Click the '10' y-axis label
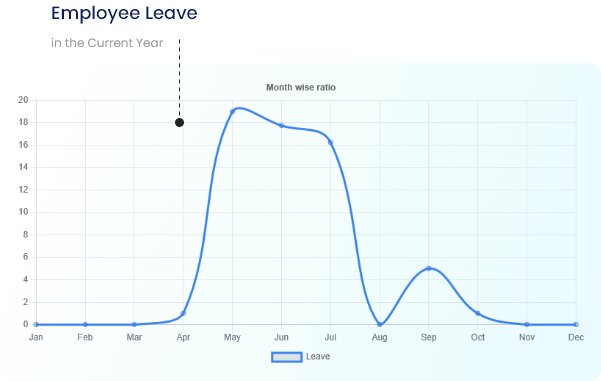 (23, 212)
